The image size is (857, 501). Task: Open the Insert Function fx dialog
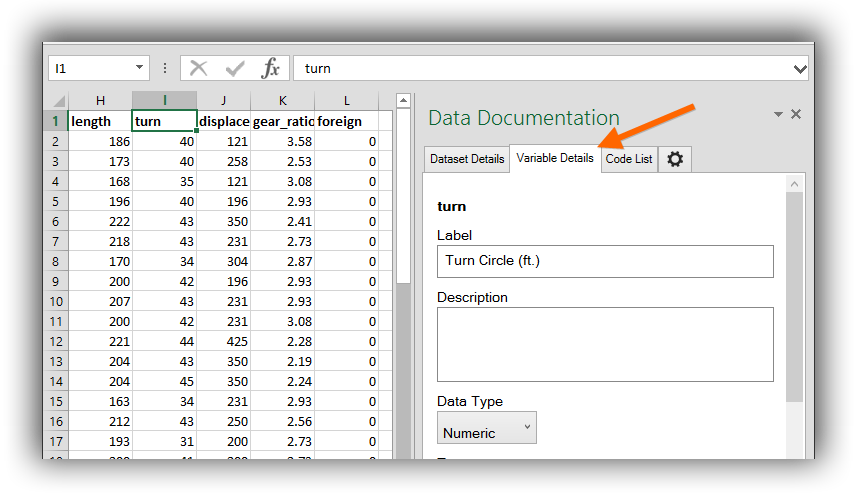pyautogui.click(x=271, y=68)
